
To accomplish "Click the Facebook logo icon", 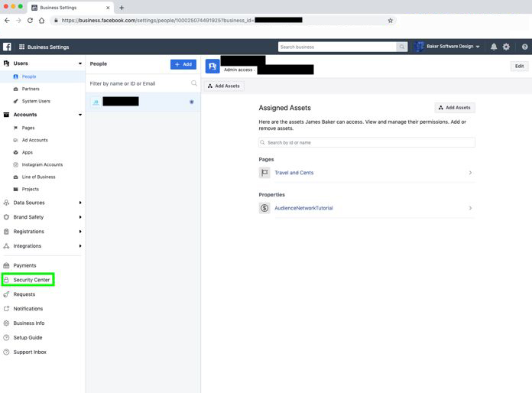I will [7, 47].
